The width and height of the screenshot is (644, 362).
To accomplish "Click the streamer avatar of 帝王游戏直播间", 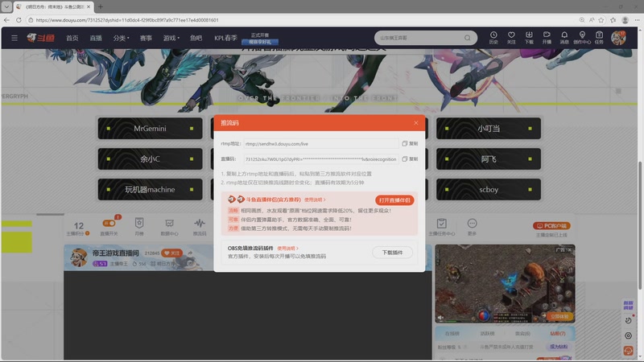I will click(78, 257).
